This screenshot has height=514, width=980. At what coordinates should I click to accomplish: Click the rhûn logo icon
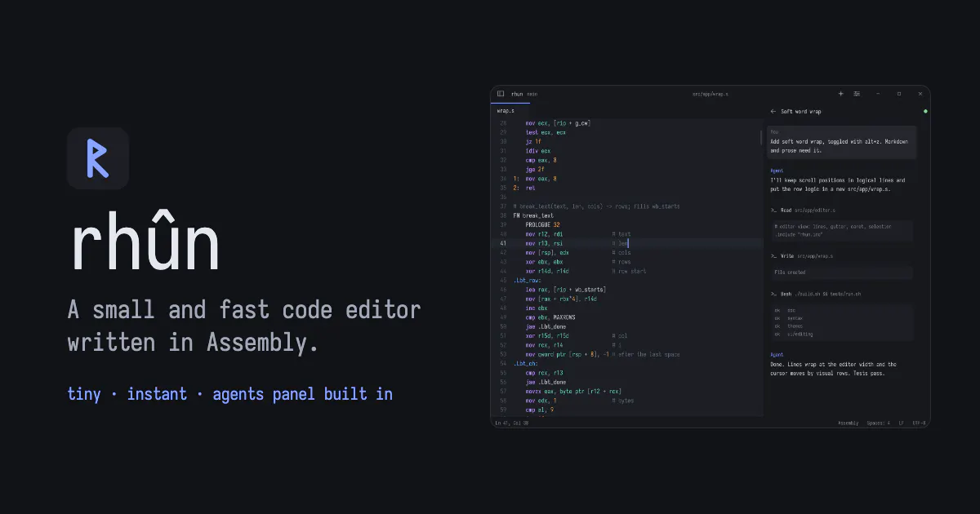point(98,158)
